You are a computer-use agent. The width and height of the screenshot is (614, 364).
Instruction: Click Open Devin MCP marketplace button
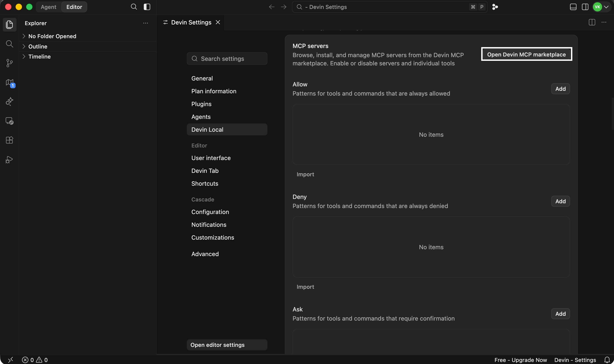point(527,54)
